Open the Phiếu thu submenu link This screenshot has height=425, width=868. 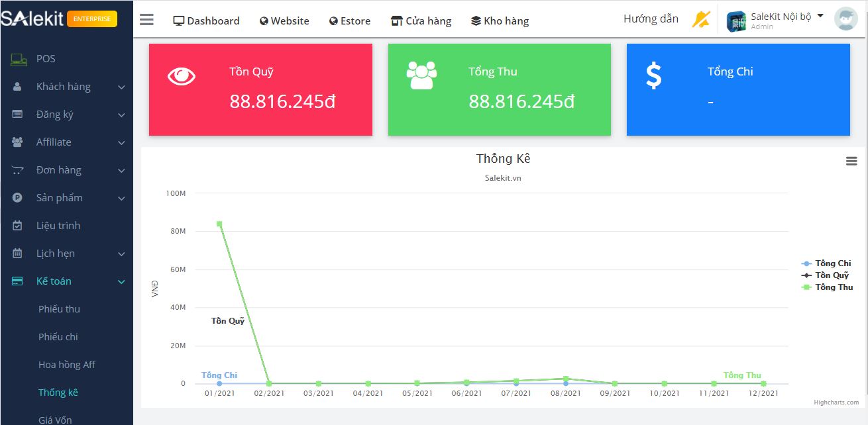tap(59, 309)
